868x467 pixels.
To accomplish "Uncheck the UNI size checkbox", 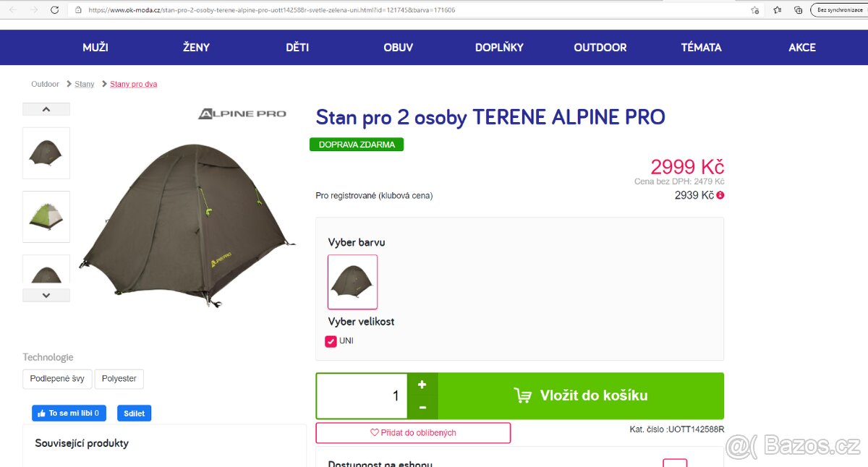I will tap(331, 340).
